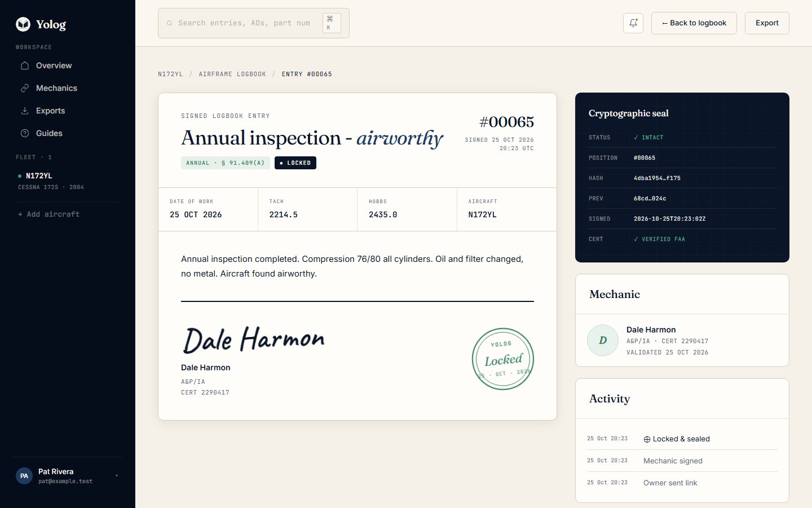Click the INTACT status checkmark

(636, 137)
